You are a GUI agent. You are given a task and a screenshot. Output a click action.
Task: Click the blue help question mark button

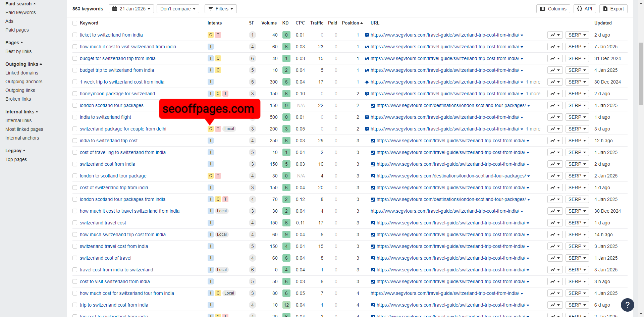point(627,305)
